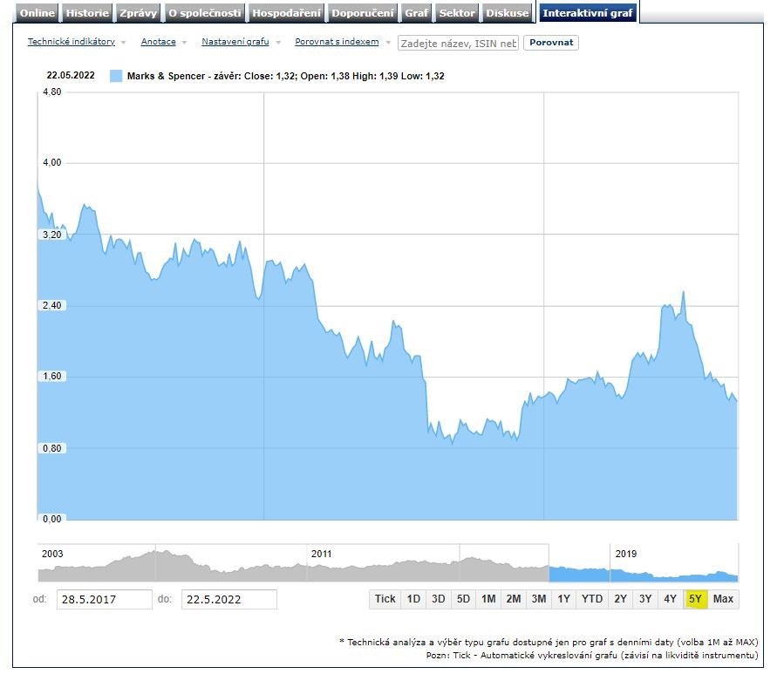Select the 1Y time range

tap(564, 599)
